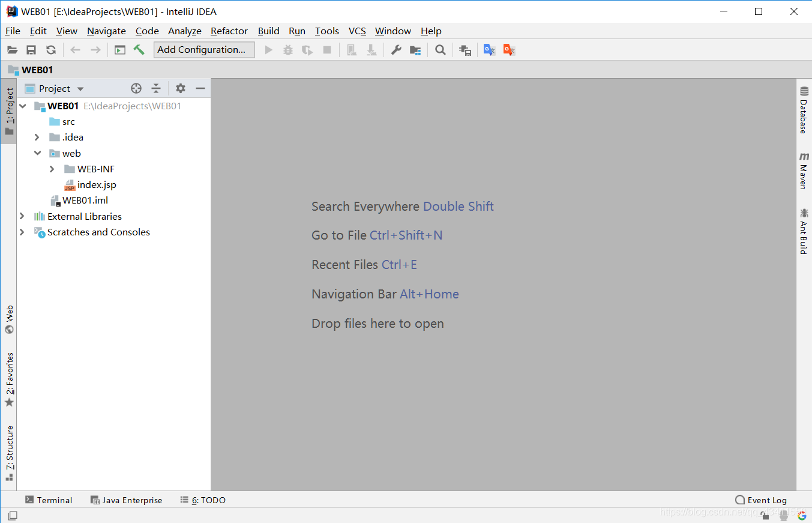Open the Help menu

point(431,31)
